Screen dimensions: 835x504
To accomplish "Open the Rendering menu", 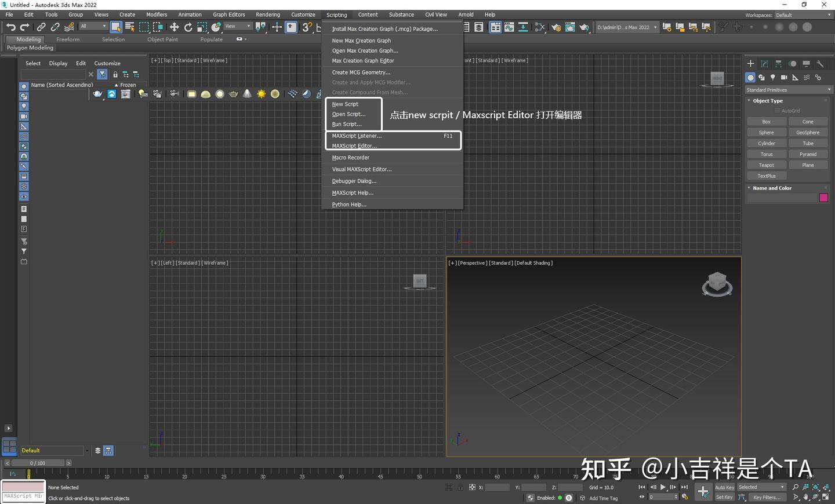I will 268,14.
